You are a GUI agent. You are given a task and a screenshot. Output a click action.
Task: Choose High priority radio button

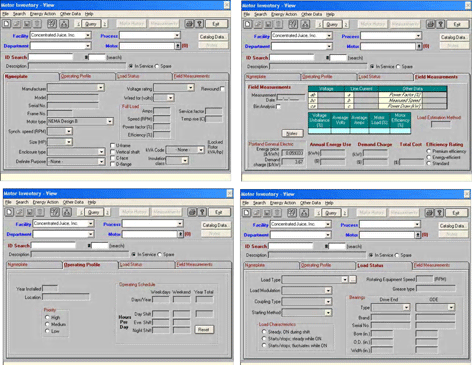47,317
